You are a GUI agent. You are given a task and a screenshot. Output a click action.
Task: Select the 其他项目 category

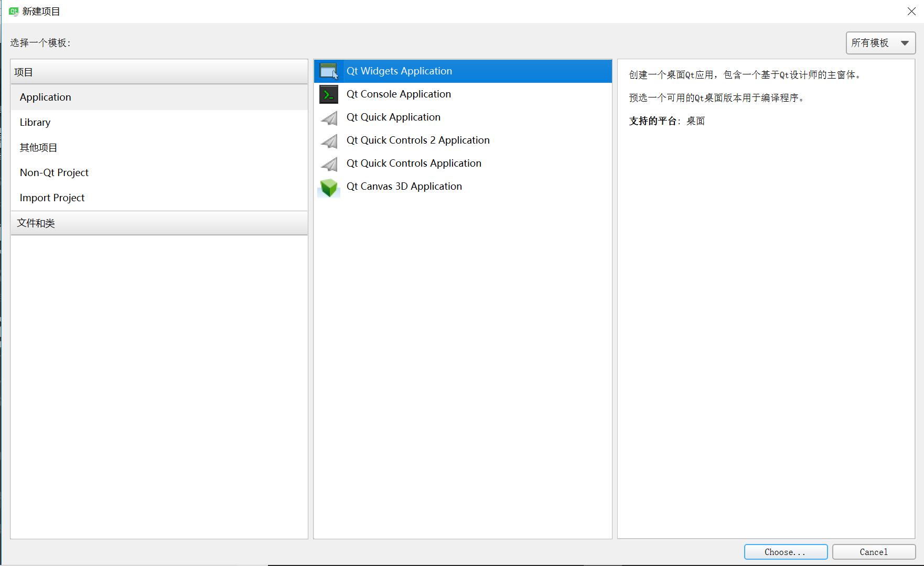[159, 148]
